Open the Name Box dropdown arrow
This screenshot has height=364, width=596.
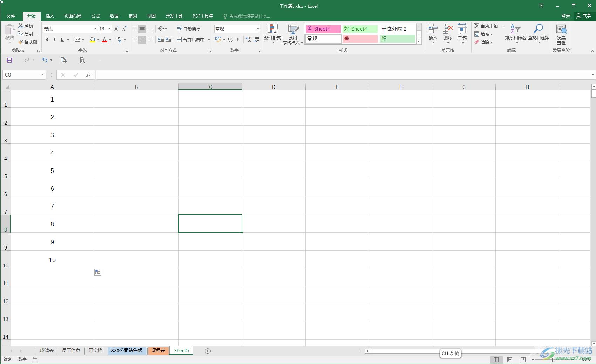tap(42, 75)
